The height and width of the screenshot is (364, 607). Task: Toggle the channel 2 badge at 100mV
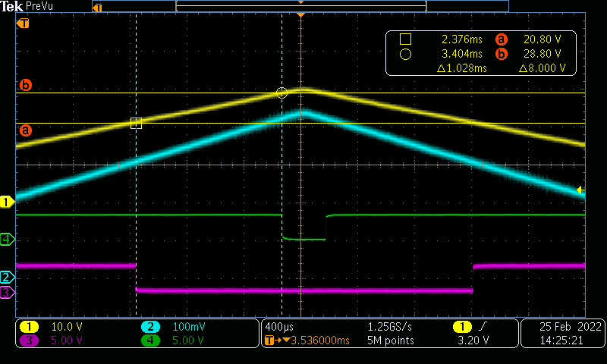(151, 326)
